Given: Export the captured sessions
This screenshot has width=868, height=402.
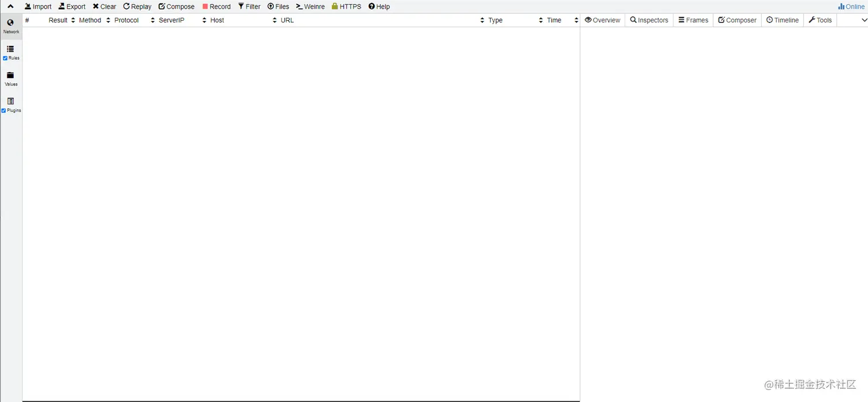Looking at the screenshot, I should 72,7.
